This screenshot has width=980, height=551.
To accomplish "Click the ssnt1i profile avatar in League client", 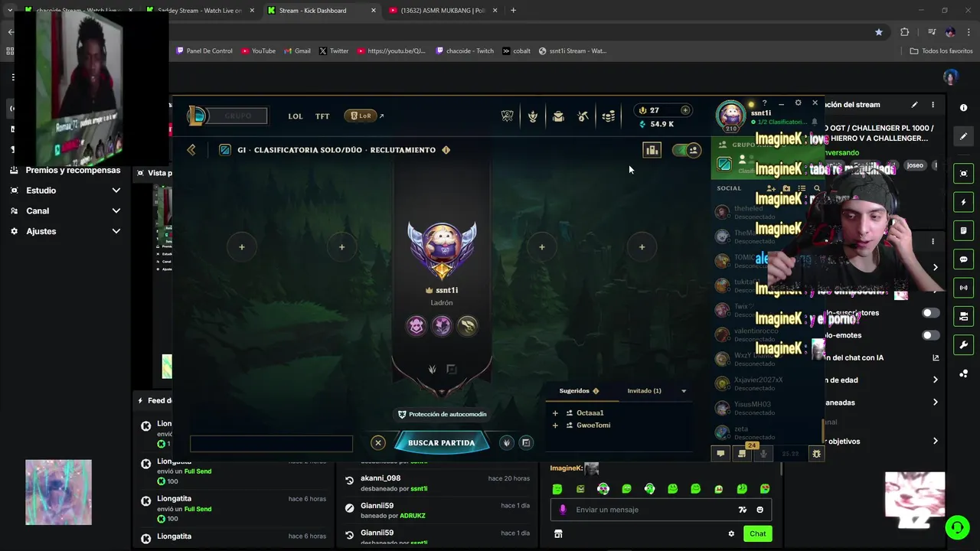I will (x=730, y=115).
